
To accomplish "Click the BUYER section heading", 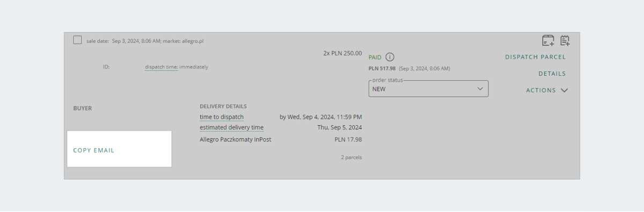I will coord(83,108).
